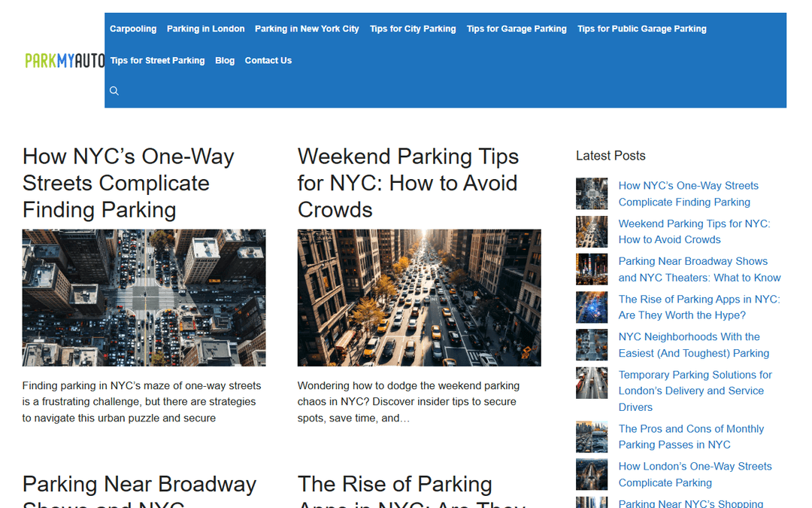This screenshot has height=508, width=812.
Task: Open sidebar link How NYC's One-Way Streets
Action: [688, 194]
